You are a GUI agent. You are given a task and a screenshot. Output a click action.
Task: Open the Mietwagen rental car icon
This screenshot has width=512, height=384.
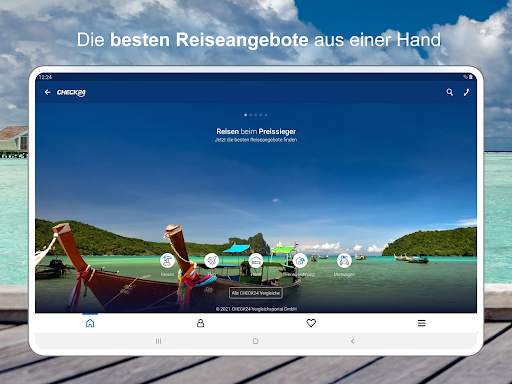[x=344, y=260]
